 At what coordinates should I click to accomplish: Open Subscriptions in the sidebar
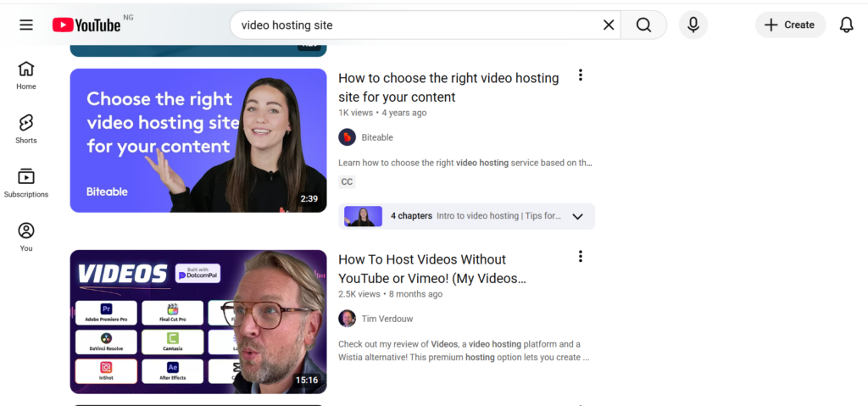(x=26, y=184)
